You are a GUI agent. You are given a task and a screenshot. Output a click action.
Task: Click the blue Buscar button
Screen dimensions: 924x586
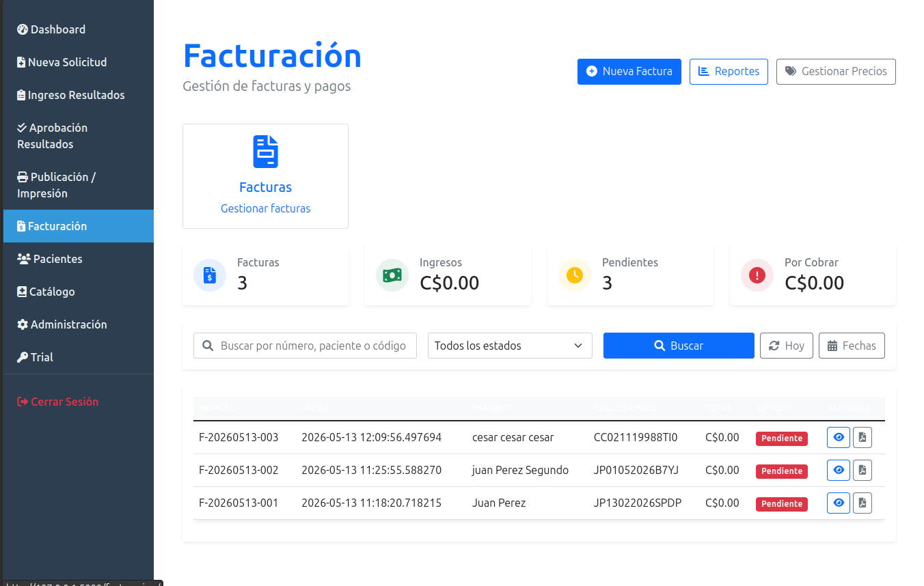click(679, 346)
